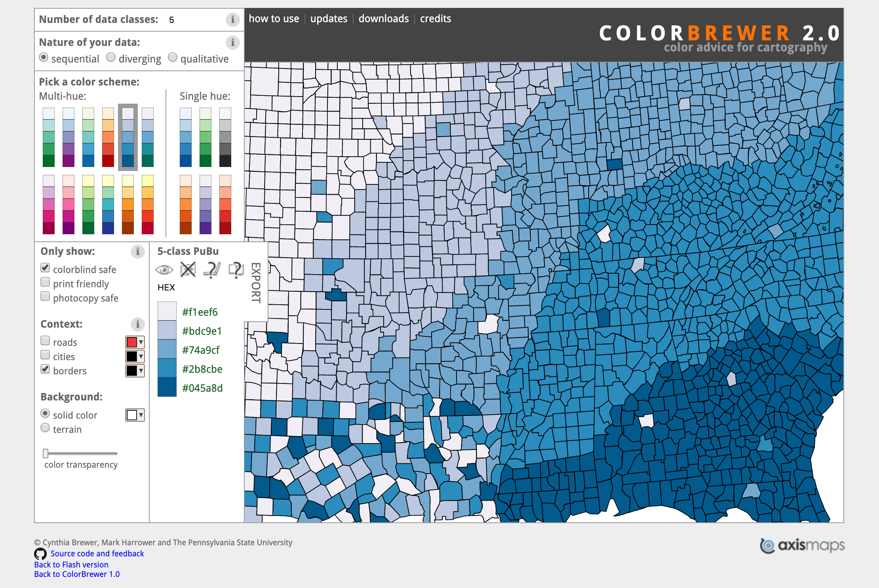Select the PuRd scheme ramp
The height and width of the screenshot is (588, 879).
pos(49,205)
